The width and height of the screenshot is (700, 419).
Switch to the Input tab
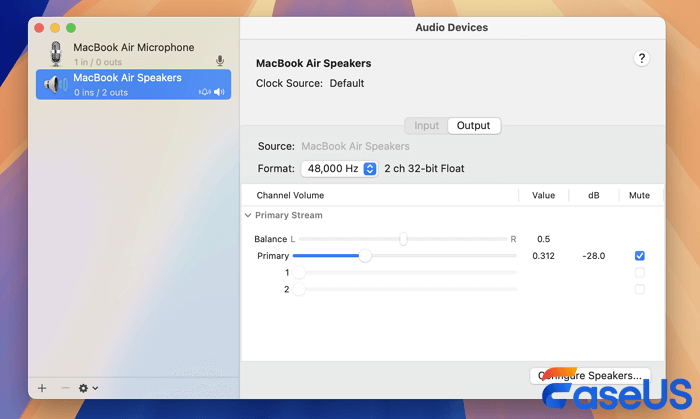(x=426, y=126)
